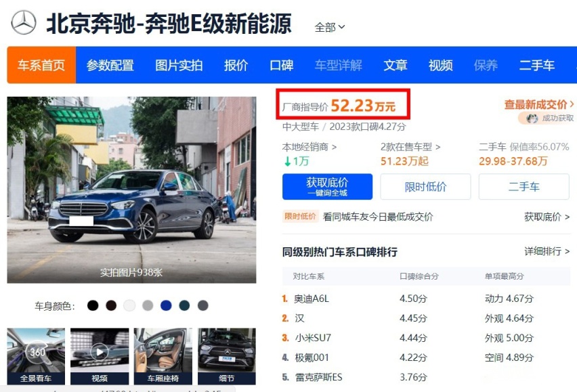Screen dimensions: 577x392
Task: Click 动力 4.67分 top score
Action: point(509,299)
